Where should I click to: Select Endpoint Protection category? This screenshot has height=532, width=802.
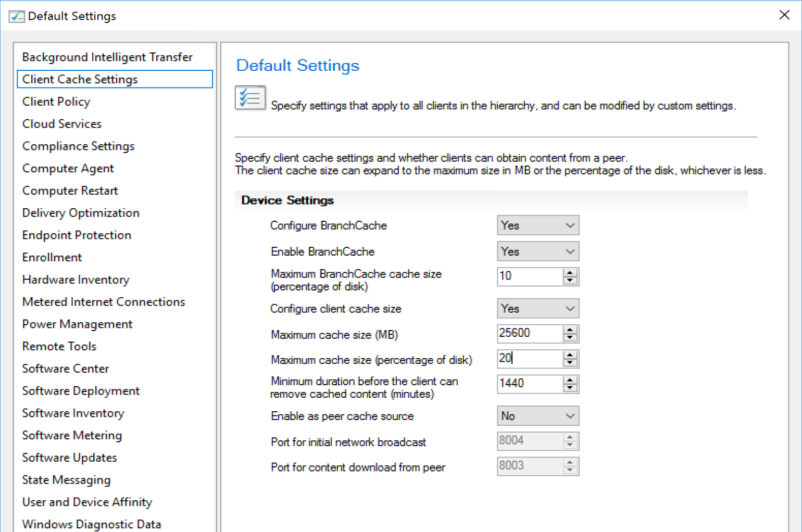coord(77,235)
